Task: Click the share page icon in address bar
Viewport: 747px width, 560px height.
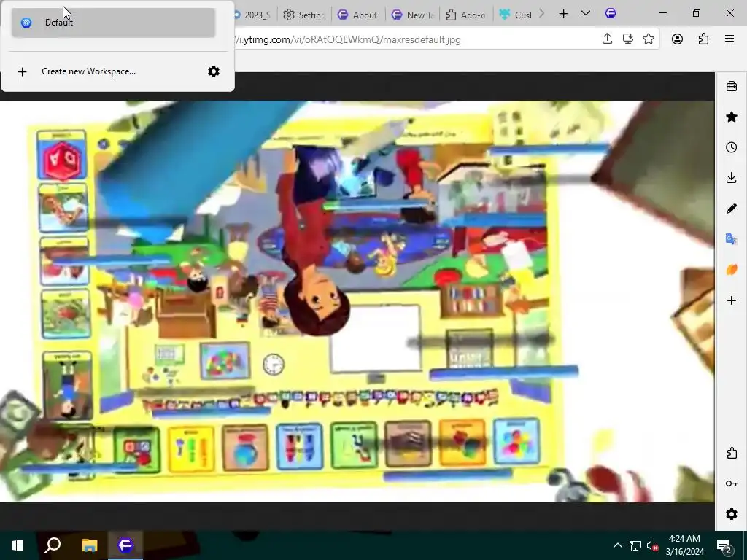Action: (x=607, y=39)
